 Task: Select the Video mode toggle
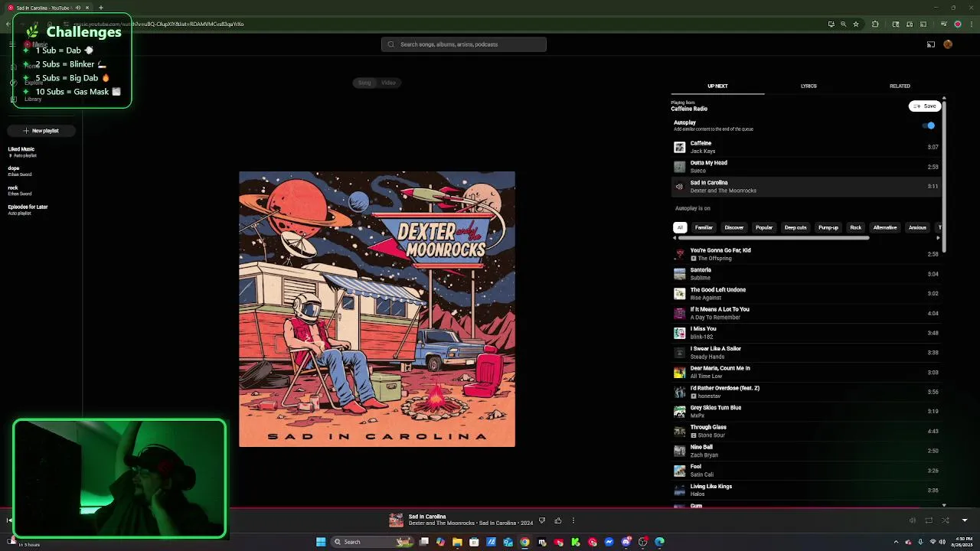[x=388, y=83]
